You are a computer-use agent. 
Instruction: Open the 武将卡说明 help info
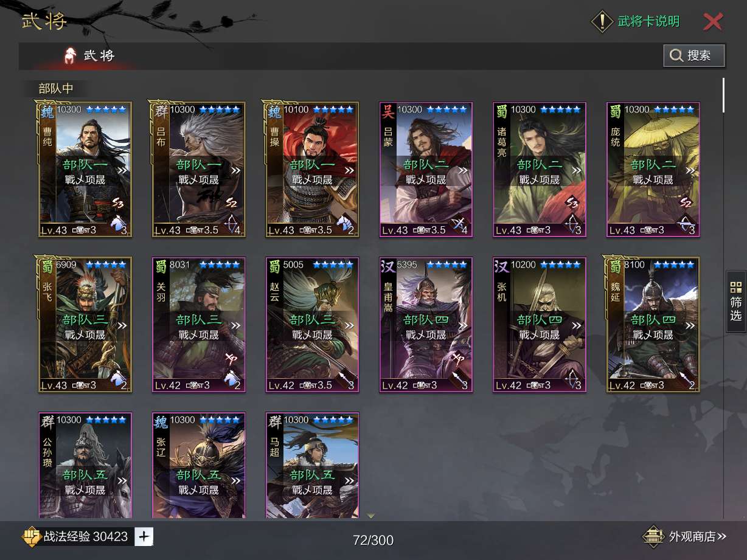[636, 21]
